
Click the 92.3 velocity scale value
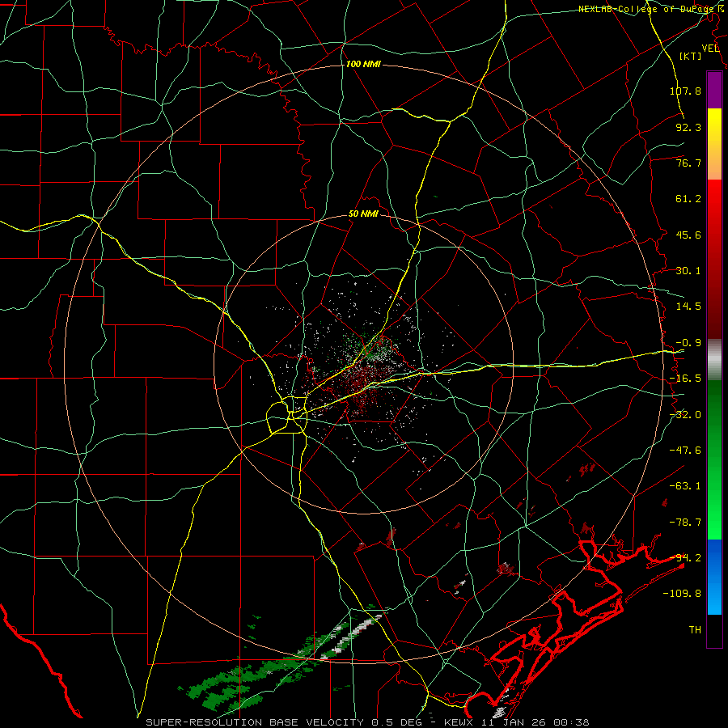point(688,127)
